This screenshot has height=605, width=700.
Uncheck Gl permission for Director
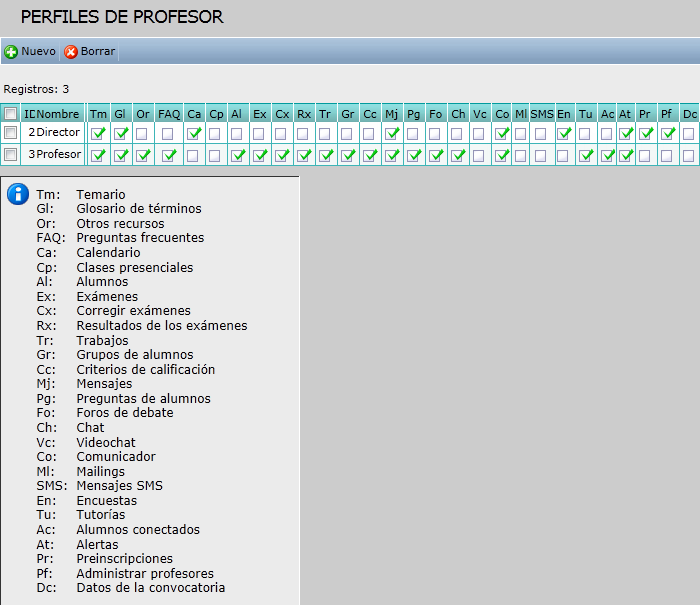tap(121, 133)
